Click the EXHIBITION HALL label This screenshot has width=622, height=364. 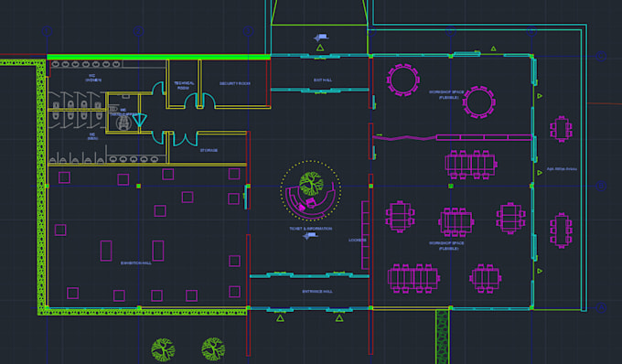click(x=136, y=262)
